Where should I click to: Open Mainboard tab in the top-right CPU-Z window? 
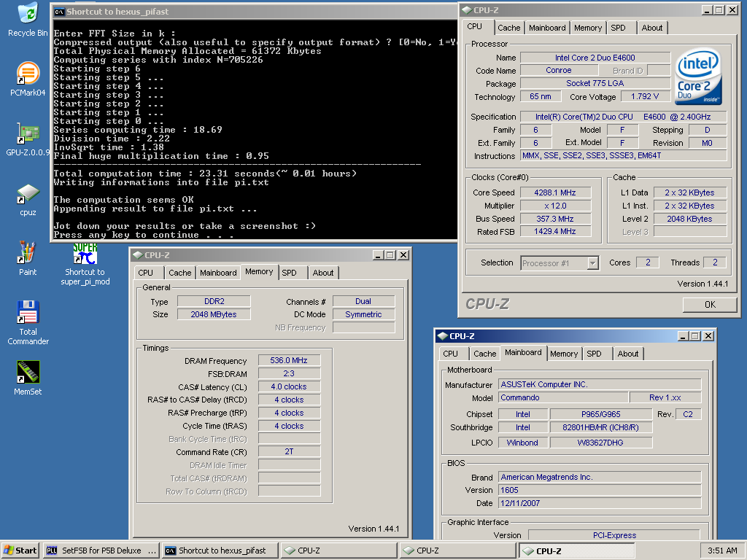pyautogui.click(x=547, y=28)
